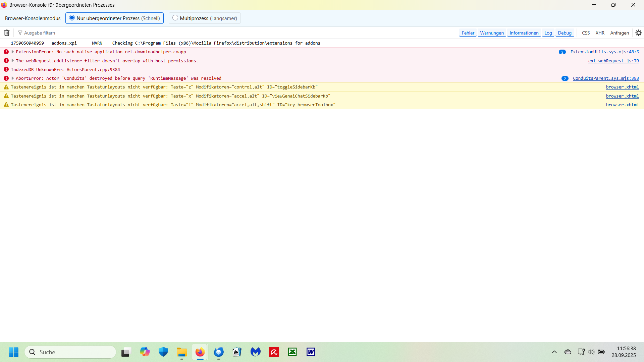Open File Explorer from taskbar
Screen dimensions: 644x362
(x=182, y=352)
